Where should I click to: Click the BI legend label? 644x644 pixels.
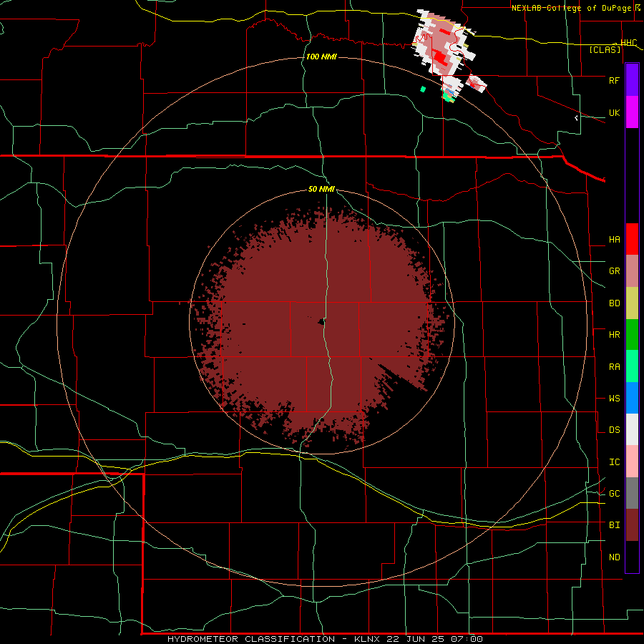coord(614,525)
